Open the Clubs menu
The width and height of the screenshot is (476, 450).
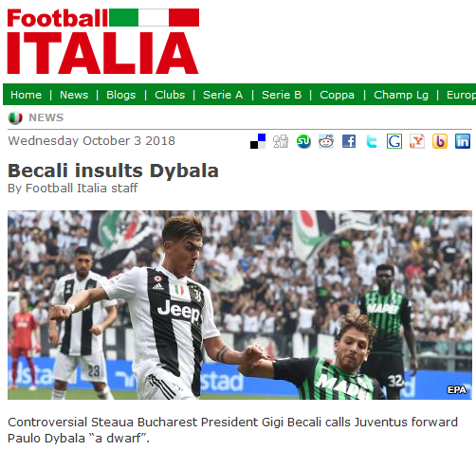click(170, 95)
